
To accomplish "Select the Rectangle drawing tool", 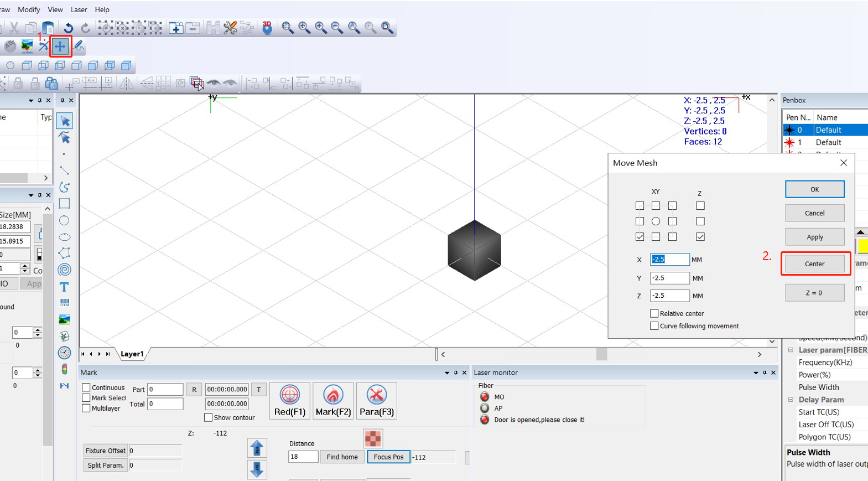I will point(65,204).
